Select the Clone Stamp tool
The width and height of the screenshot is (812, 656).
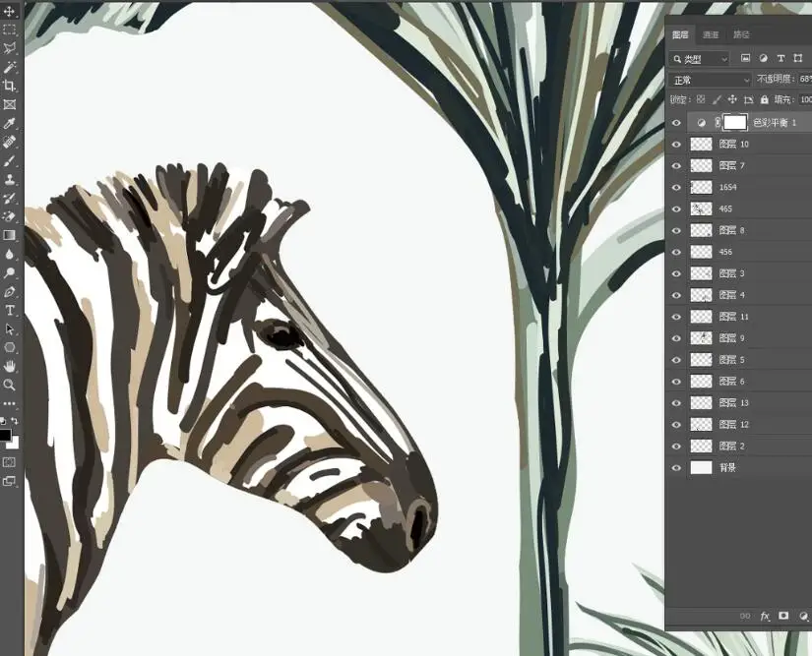click(9, 179)
